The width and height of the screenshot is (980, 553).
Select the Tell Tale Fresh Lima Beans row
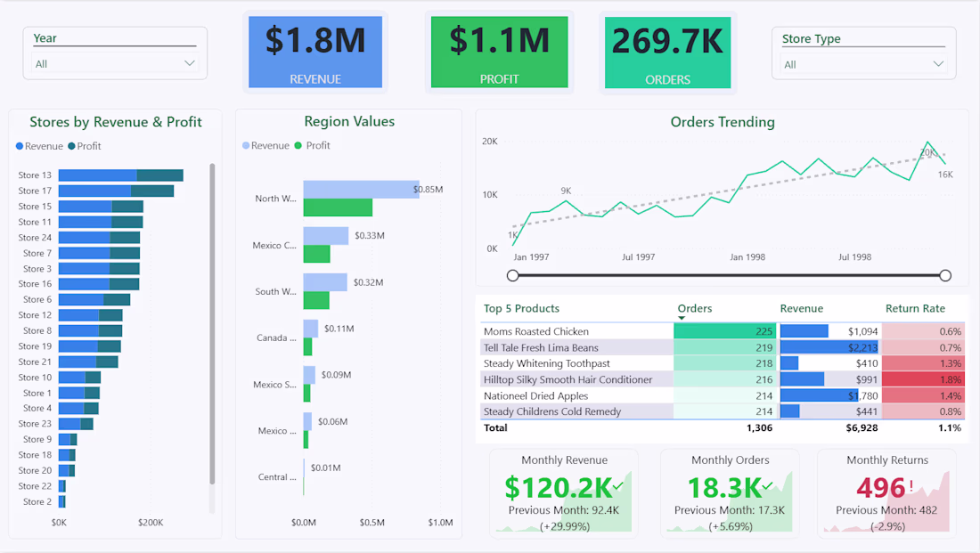point(722,347)
